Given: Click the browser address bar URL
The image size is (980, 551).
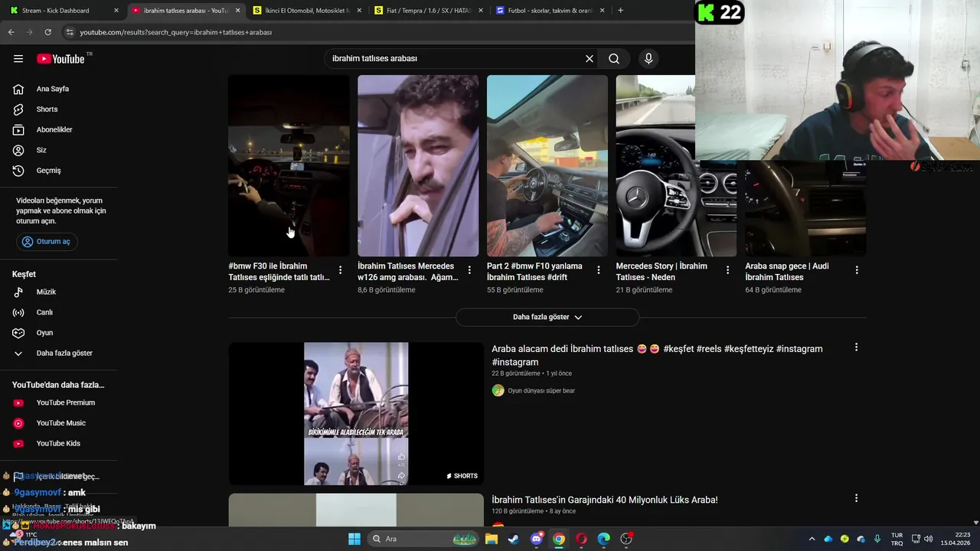Looking at the screenshot, I should [x=176, y=32].
